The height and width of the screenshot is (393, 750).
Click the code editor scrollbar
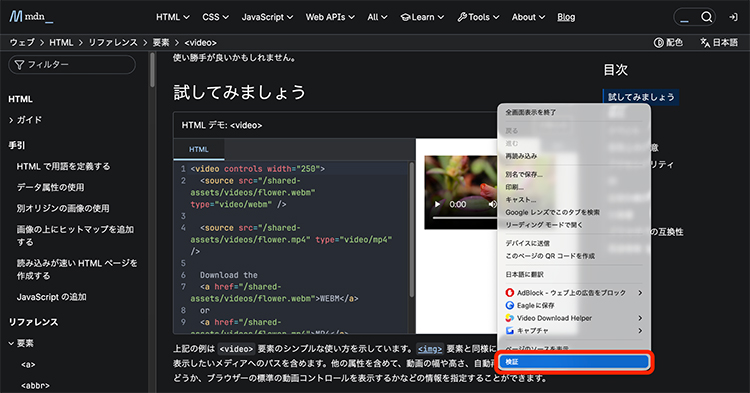411,229
